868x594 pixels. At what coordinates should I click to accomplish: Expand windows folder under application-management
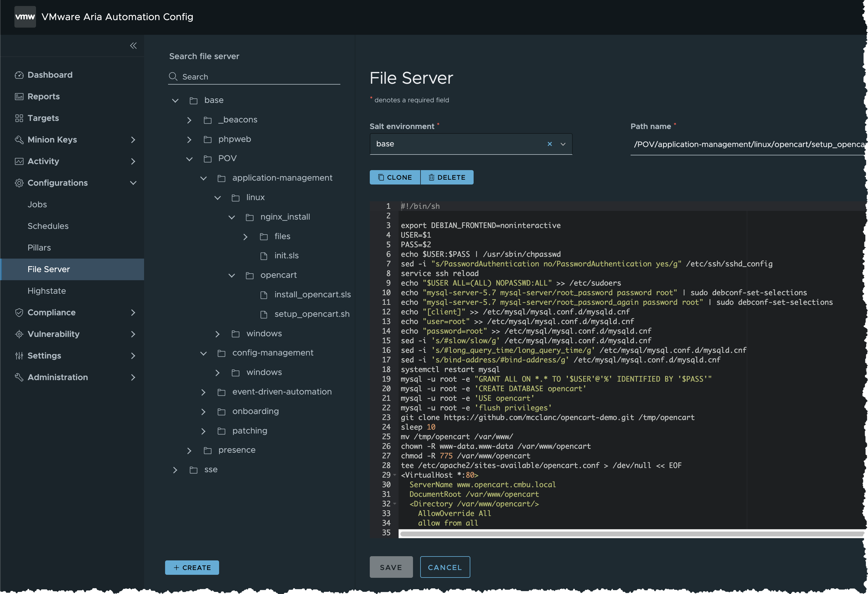pyautogui.click(x=217, y=334)
